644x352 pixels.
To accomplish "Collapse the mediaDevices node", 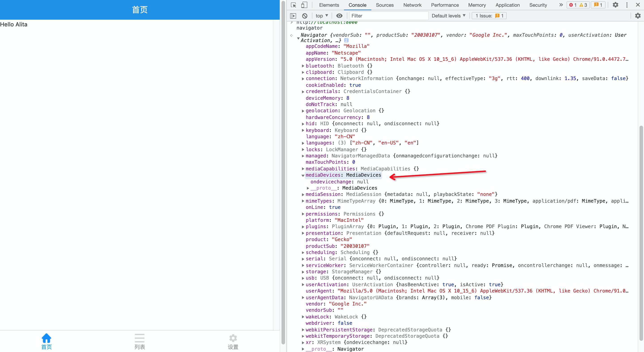I will [303, 175].
